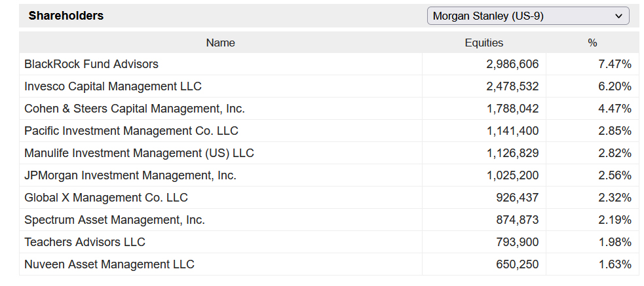Select Pacific Investment Management Co. LLC
This screenshot has width=644, height=286.
131,131
